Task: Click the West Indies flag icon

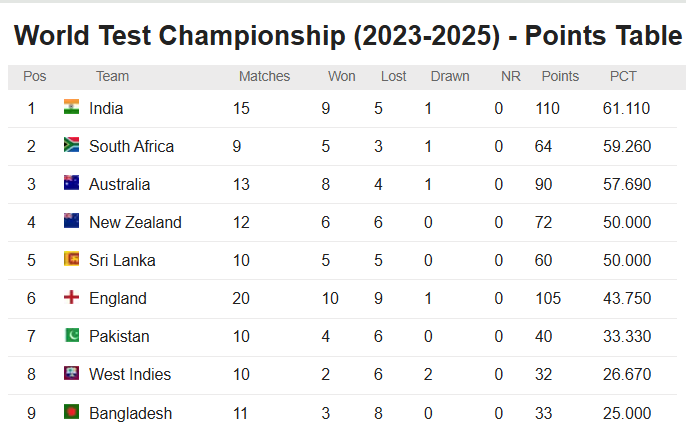Action: coord(71,373)
